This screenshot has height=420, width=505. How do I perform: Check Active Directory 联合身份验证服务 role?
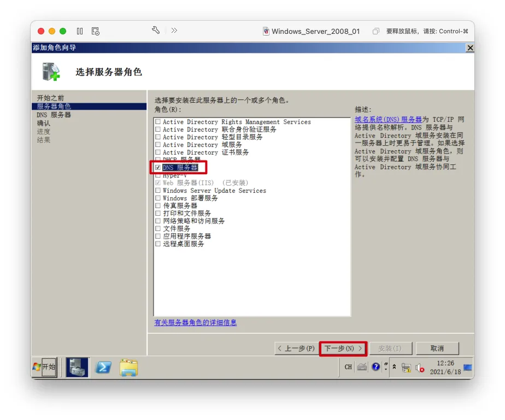pyautogui.click(x=158, y=129)
